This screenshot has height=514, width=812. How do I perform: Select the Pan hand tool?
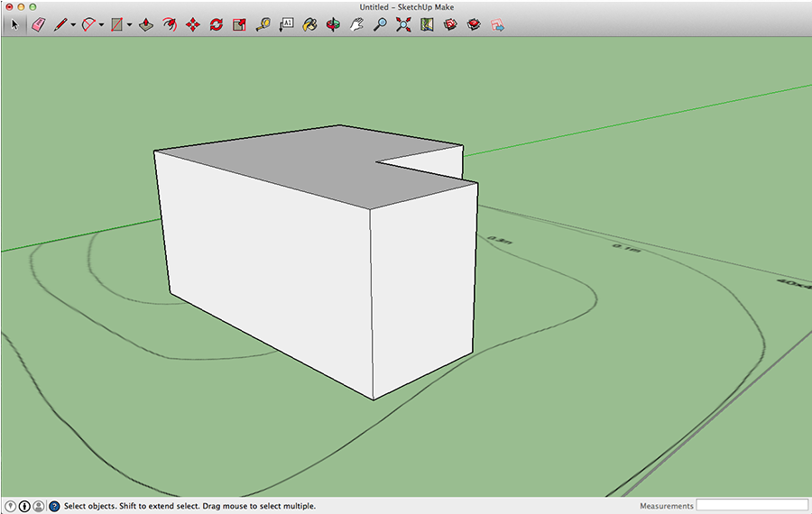(x=356, y=24)
